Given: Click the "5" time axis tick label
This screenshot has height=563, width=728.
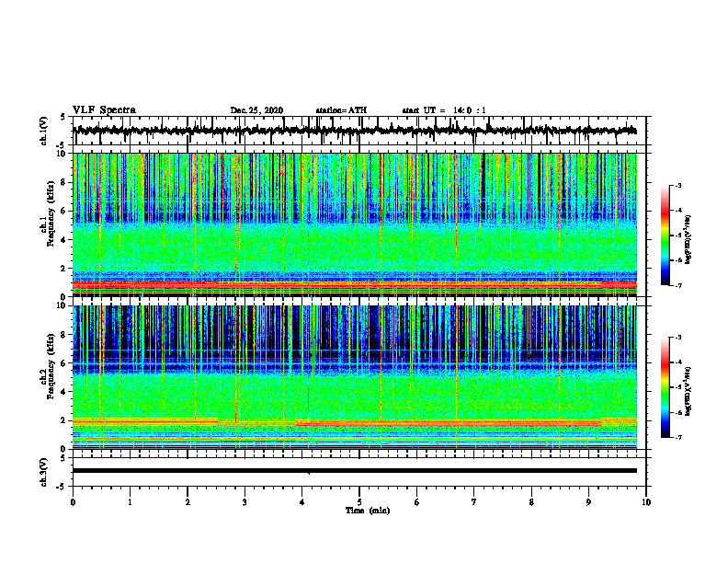Looking at the screenshot, I should [359, 502].
